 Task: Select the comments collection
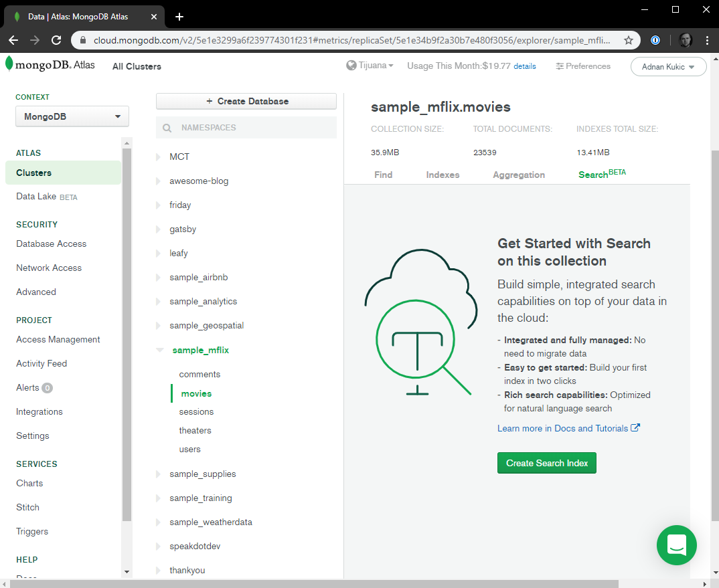199,375
